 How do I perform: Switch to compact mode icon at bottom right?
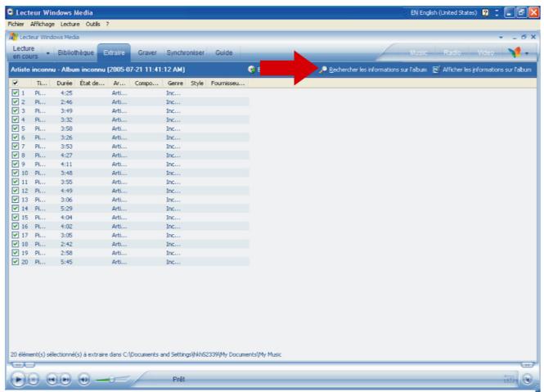point(528,379)
